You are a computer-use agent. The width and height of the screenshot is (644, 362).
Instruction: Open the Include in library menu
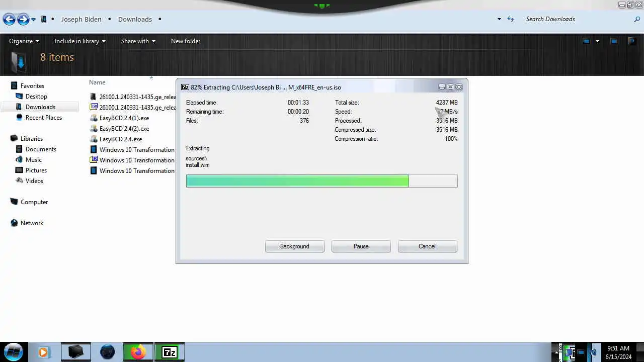(x=80, y=41)
